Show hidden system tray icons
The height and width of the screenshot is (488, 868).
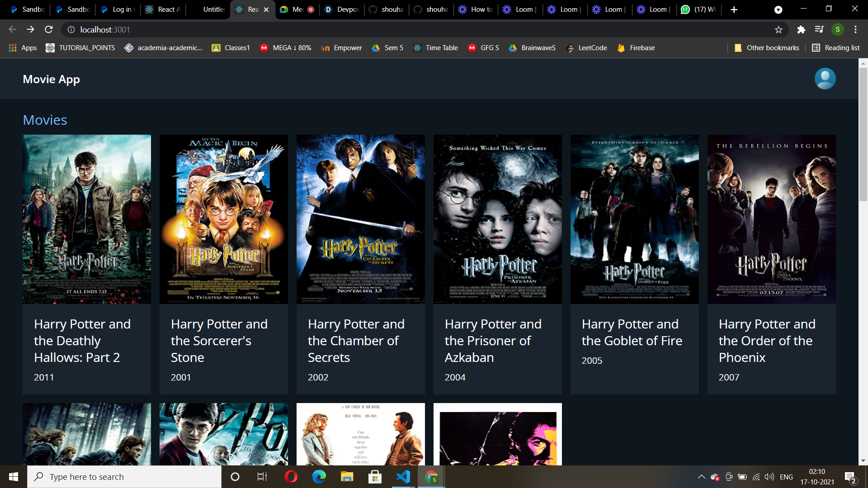tap(701, 477)
